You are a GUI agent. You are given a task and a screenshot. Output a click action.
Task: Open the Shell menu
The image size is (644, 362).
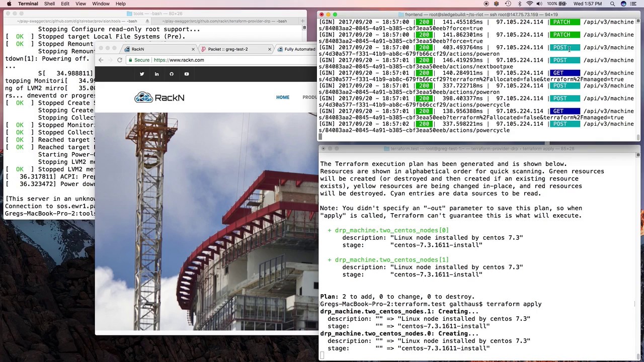(49, 4)
